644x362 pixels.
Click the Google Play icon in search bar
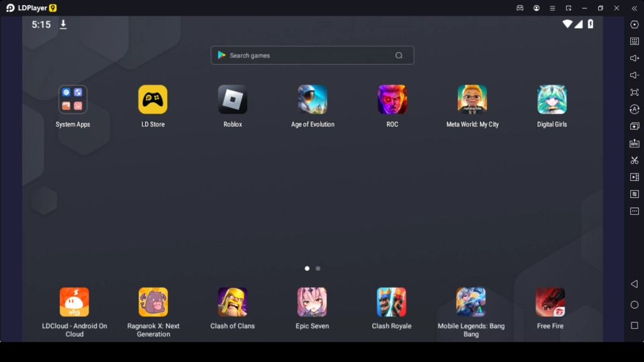[221, 55]
